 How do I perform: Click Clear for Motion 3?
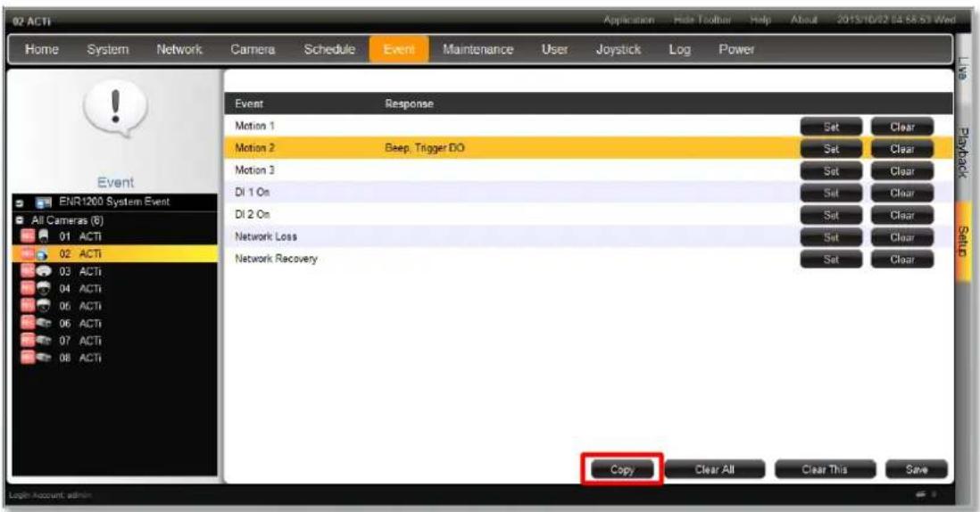coord(901,171)
